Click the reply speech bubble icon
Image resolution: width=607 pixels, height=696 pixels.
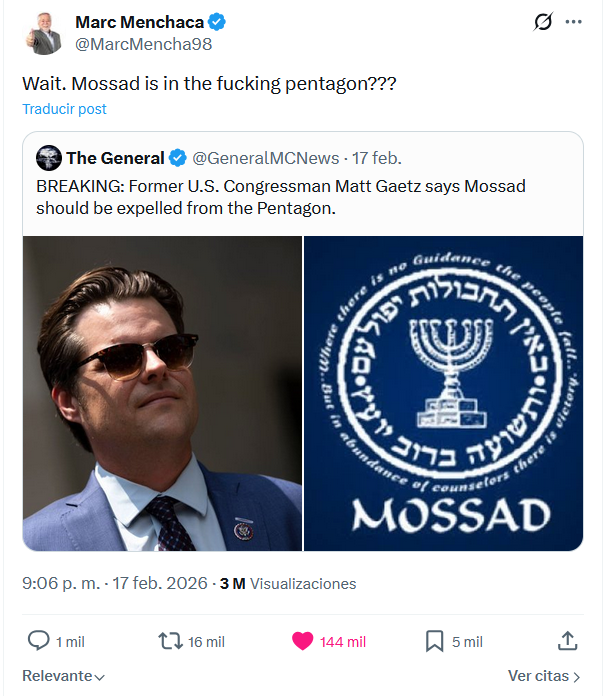coord(38,641)
